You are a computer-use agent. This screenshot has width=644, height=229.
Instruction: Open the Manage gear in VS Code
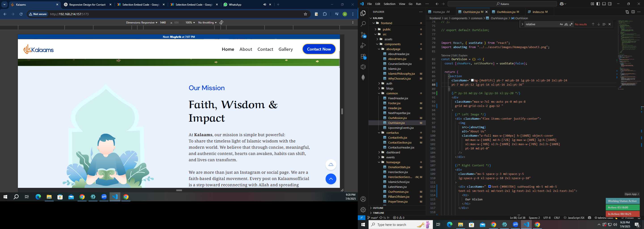[x=363, y=210]
